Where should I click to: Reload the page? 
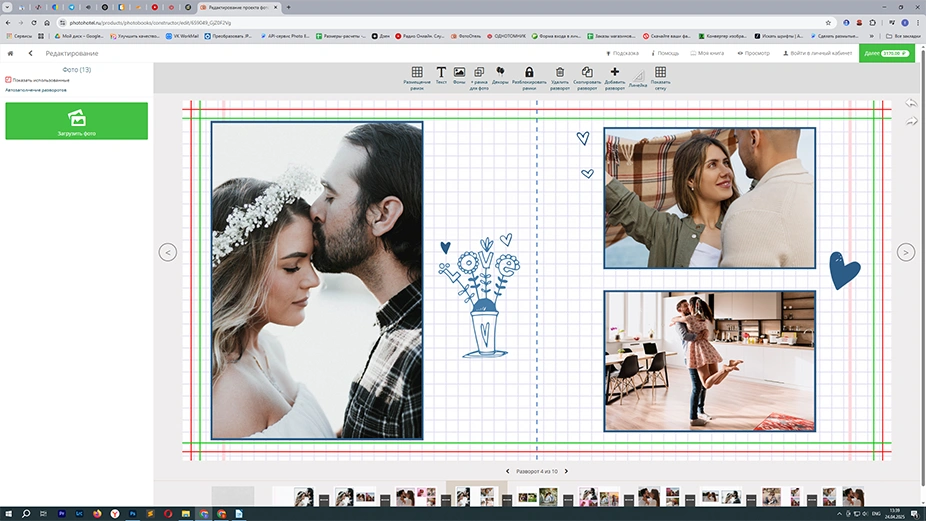34,22
